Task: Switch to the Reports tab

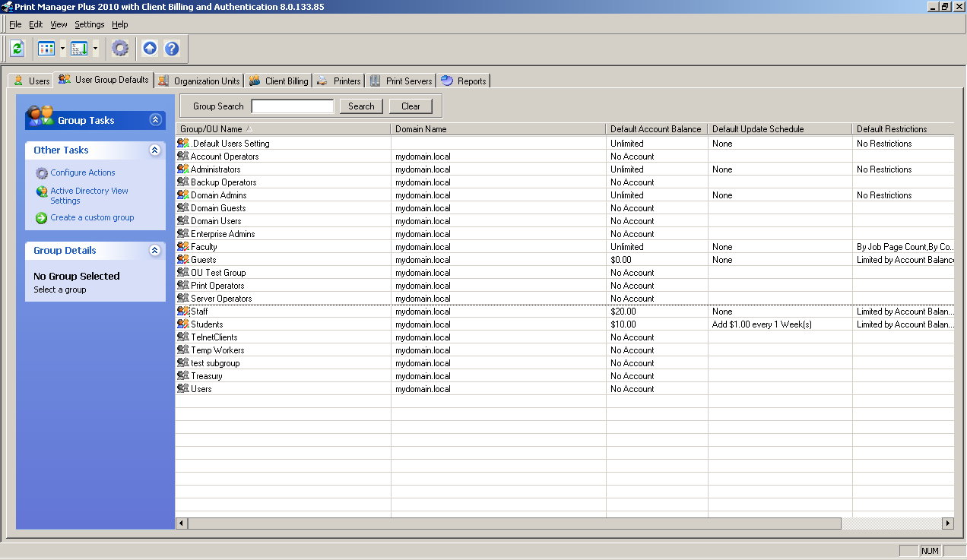Action: tap(464, 81)
